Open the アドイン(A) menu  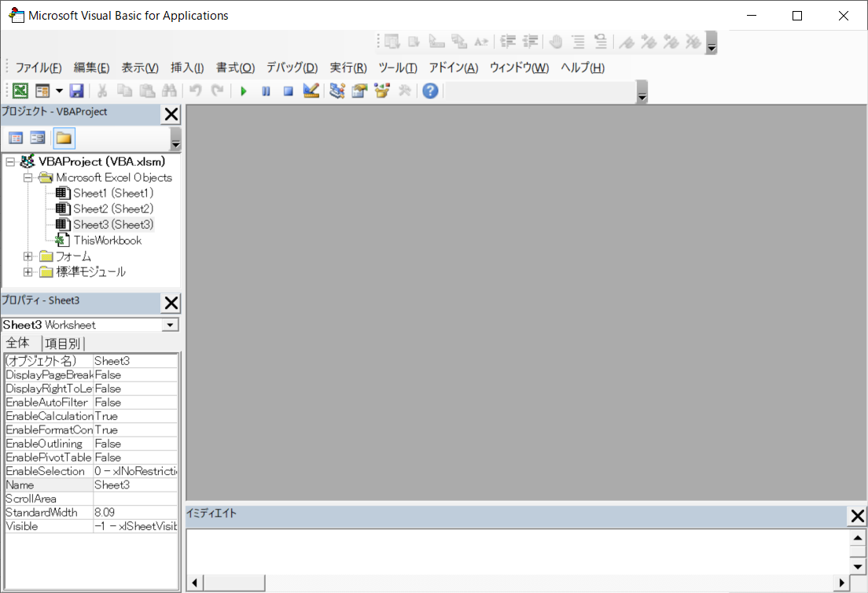pyautogui.click(x=454, y=68)
